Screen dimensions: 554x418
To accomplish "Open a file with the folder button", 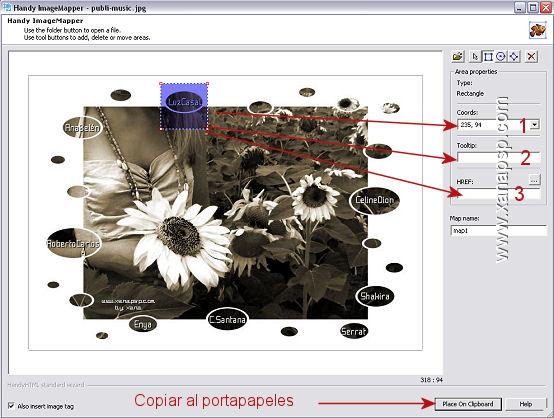I will 458,57.
